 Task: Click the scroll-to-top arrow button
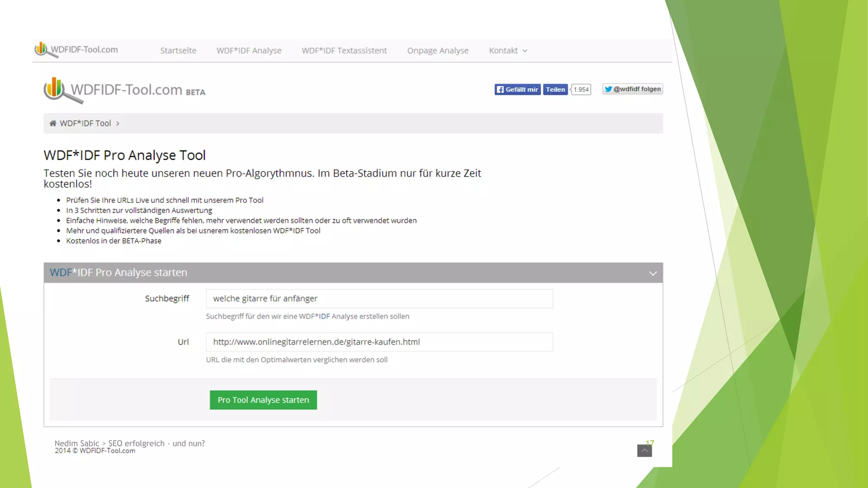click(x=644, y=450)
